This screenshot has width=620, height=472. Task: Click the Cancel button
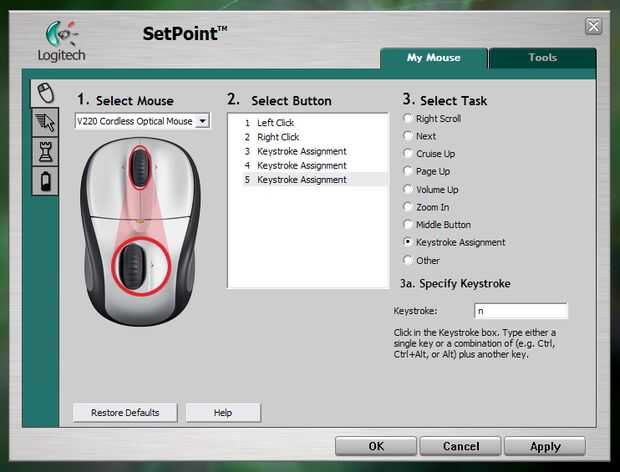(461, 446)
